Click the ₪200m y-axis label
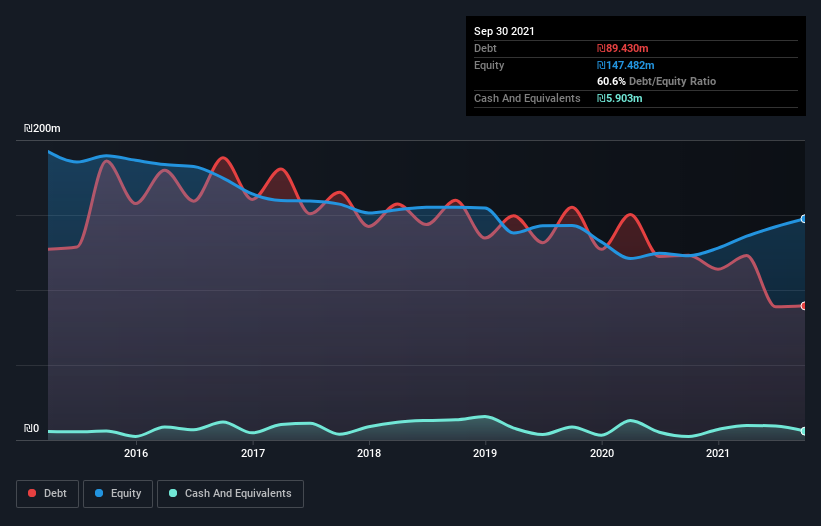This screenshot has width=821, height=526. point(42,128)
